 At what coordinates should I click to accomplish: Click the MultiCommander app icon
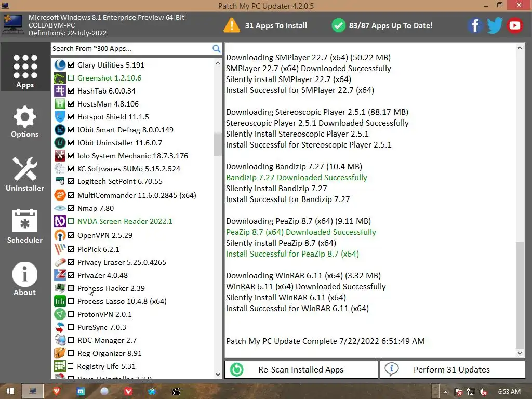pos(60,195)
